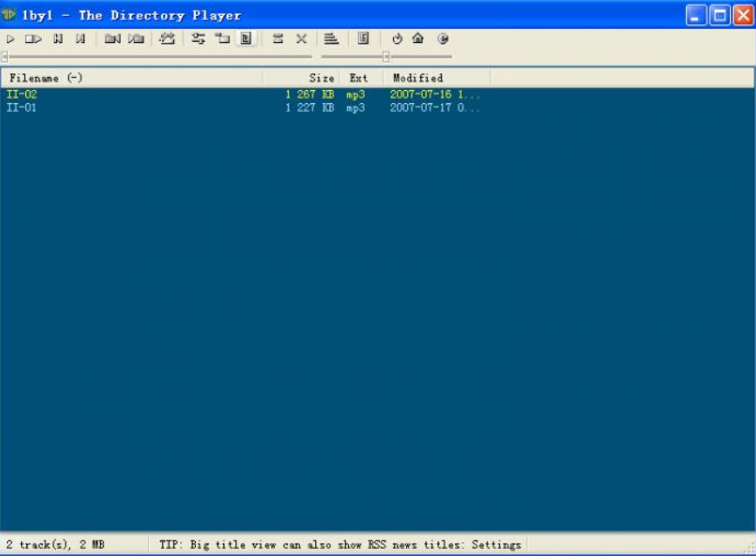Toggle the pressed file list view button
Viewport: 756px width, 556px height.
[x=246, y=38]
